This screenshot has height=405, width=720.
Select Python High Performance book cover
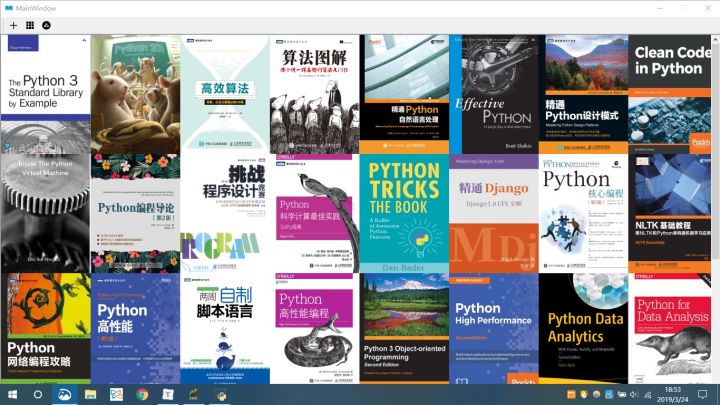pos(494,329)
